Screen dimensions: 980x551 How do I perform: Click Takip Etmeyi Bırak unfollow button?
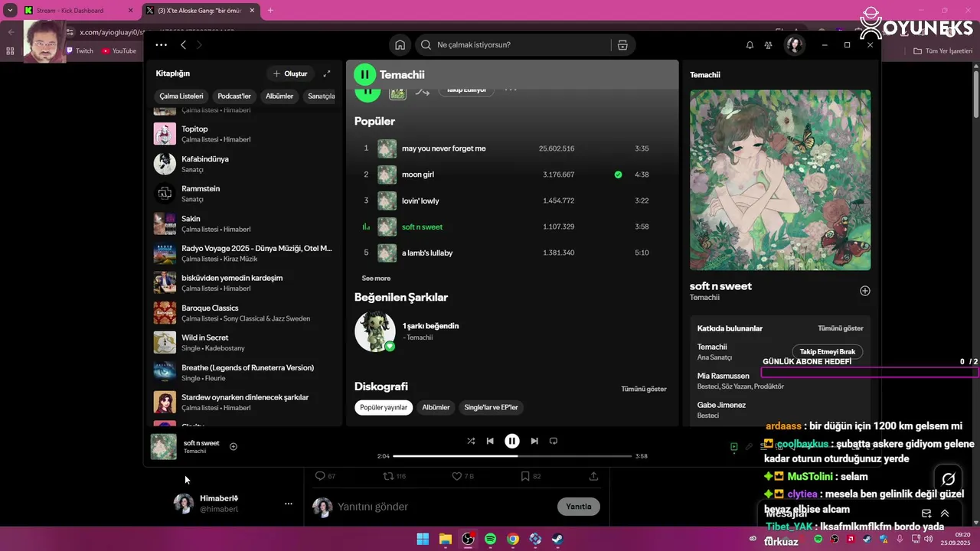828,351
